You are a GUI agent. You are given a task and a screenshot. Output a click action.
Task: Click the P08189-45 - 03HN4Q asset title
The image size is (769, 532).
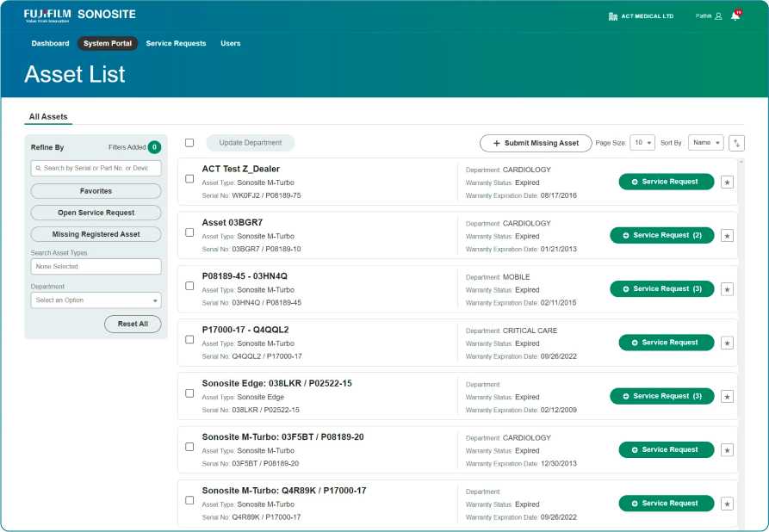[245, 276]
